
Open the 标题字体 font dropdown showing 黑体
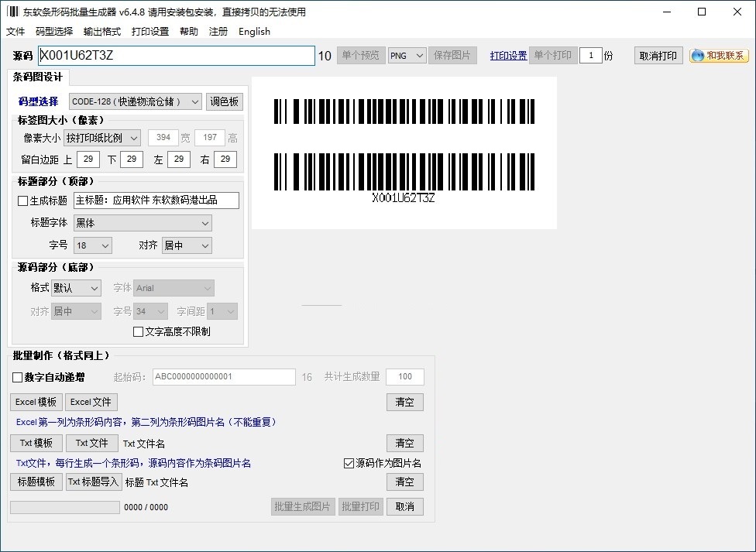click(x=145, y=223)
